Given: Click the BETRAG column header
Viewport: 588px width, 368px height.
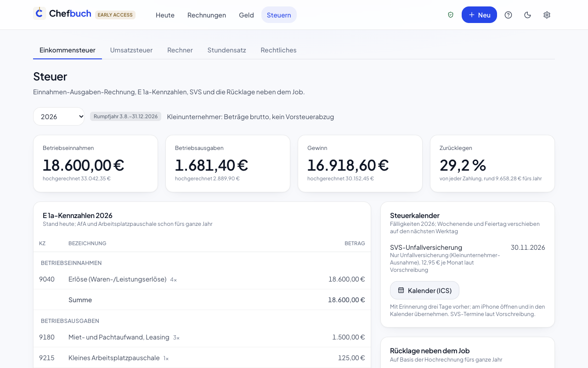Looking at the screenshot, I should tap(355, 243).
